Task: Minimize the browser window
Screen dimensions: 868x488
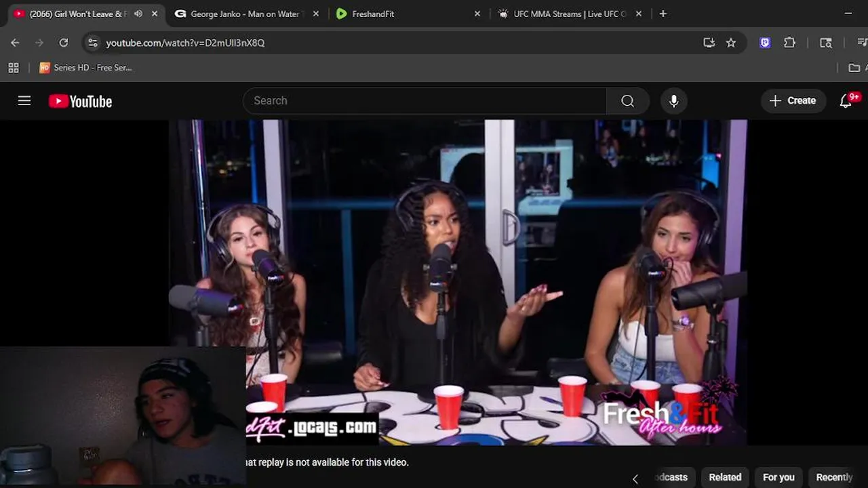Action: pos(848,14)
